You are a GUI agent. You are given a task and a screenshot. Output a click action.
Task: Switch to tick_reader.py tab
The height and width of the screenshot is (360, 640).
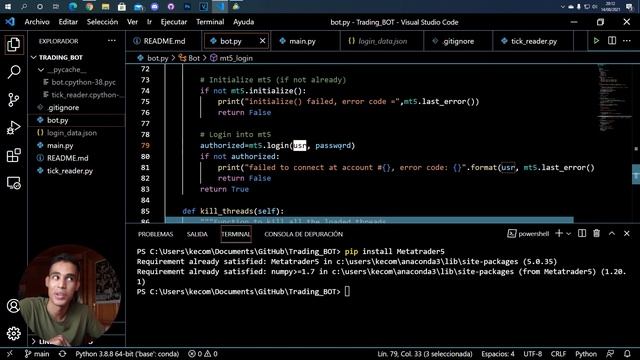pos(533,41)
